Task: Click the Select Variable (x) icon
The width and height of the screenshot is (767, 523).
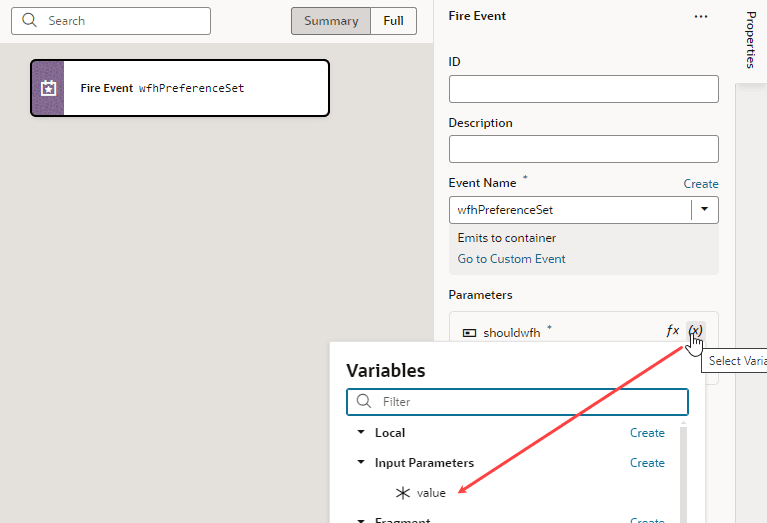Action: [x=695, y=331]
